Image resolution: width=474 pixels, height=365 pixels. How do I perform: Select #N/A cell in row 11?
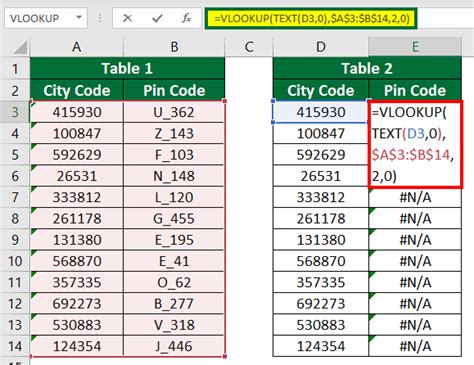click(x=415, y=282)
